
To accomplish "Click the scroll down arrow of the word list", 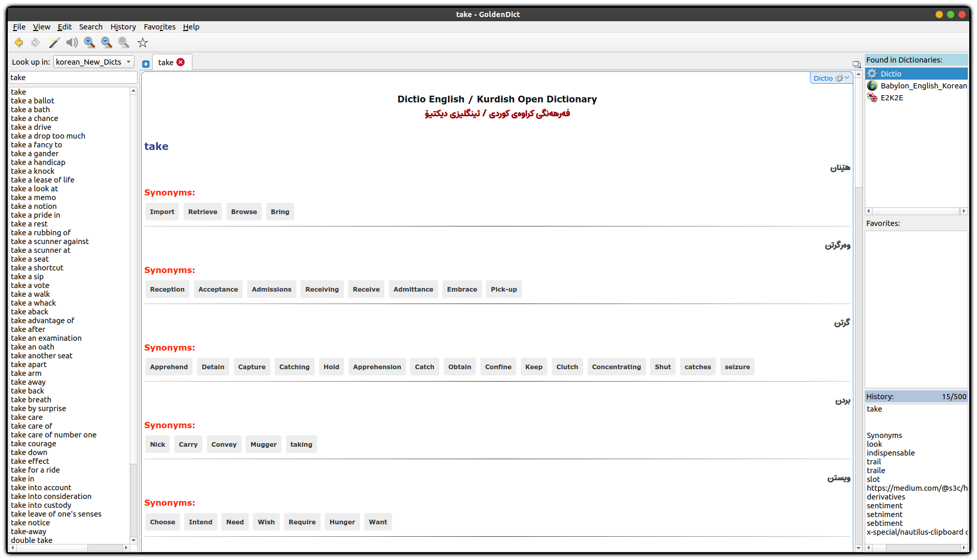I will click(x=133, y=540).
